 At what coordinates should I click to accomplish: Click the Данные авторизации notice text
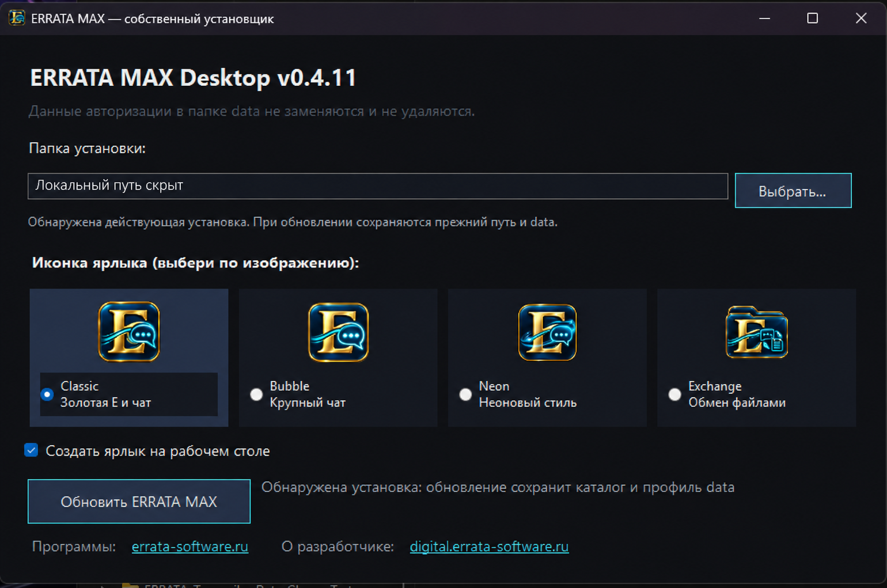point(252,111)
